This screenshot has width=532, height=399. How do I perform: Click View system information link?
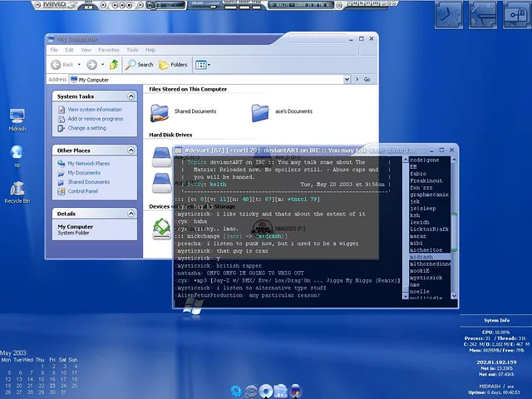tap(95, 110)
